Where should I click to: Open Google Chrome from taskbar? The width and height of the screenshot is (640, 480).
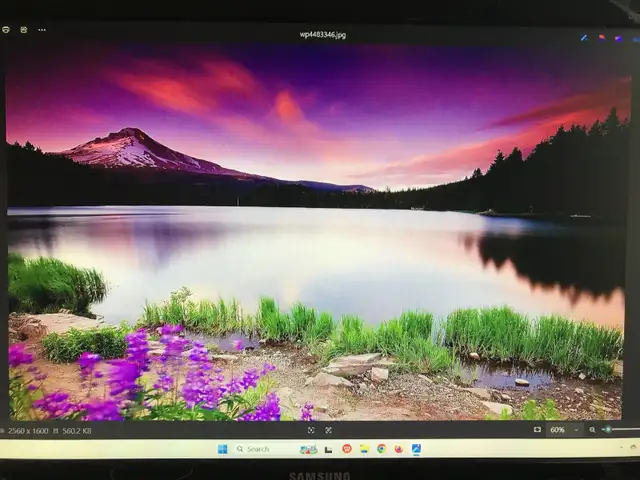coord(382,449)
